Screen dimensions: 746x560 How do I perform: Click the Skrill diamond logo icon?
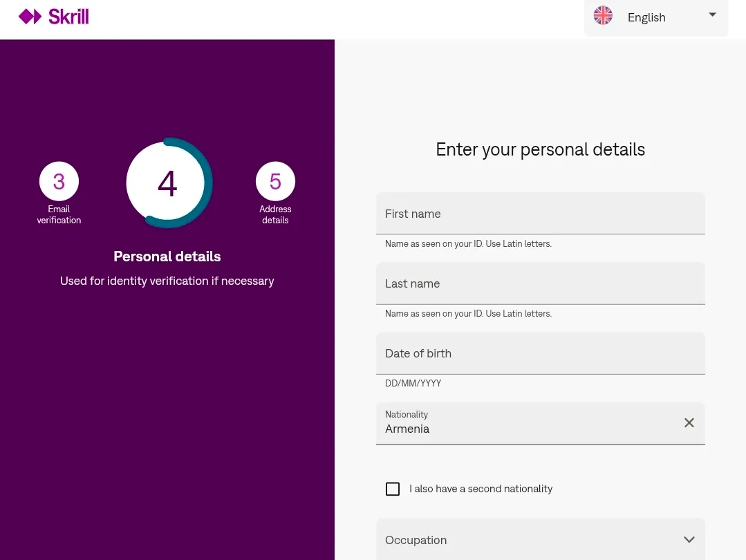coord(30,17)
